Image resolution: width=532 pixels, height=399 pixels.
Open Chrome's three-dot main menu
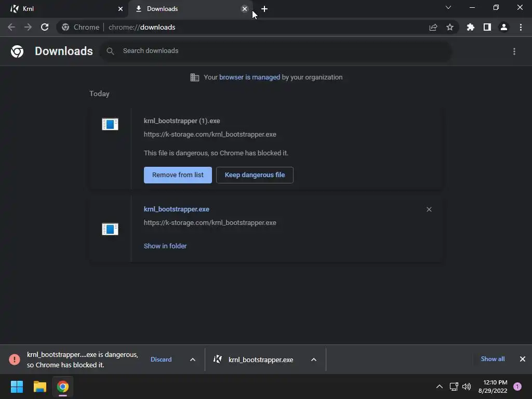[521, 27]
